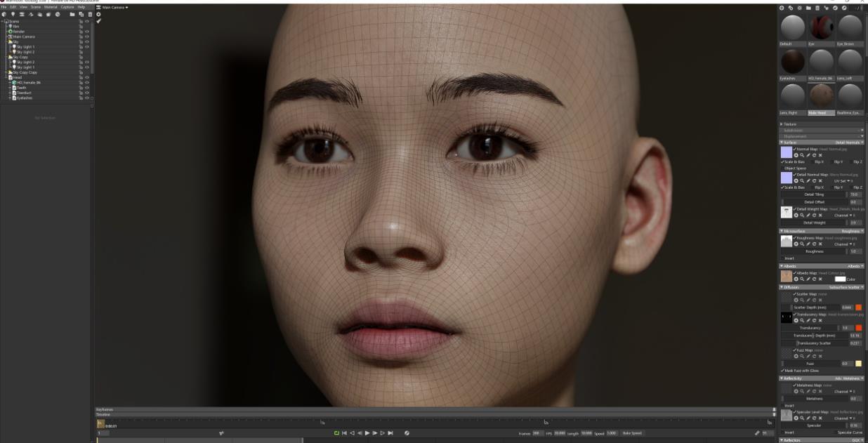Viewport: 868px width, 443px height.
Task: Click the Specular Curve button
Action: tap(849, 432)
